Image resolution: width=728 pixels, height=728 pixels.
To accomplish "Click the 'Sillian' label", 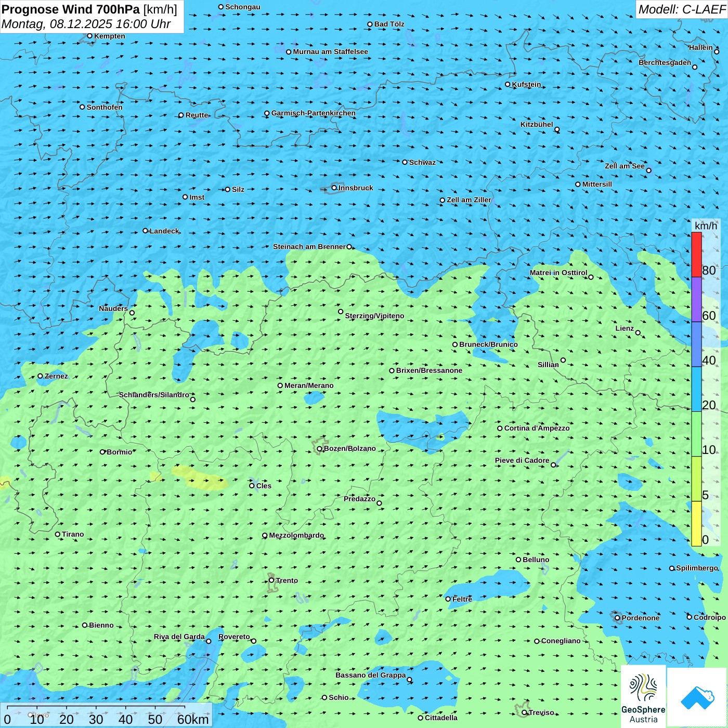I will point(548,365).
